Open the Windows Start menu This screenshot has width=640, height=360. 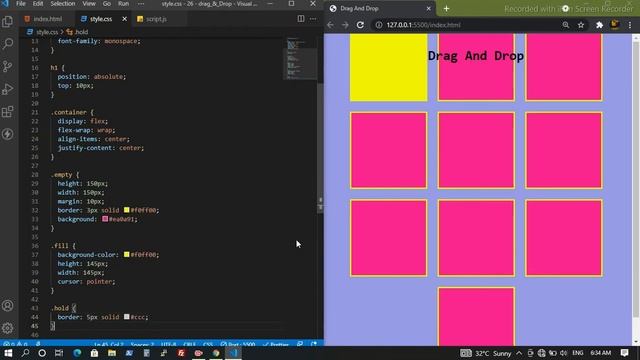point(8,353)
